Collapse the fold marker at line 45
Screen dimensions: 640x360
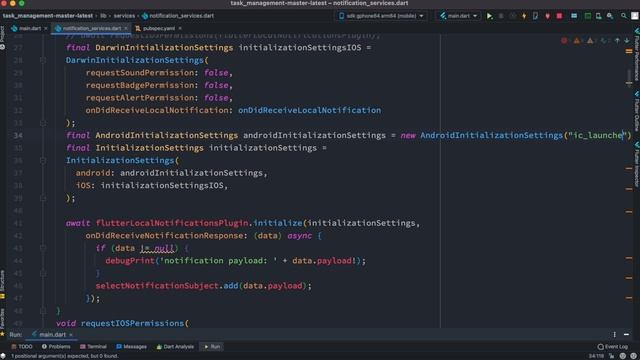click(x=43, y=273)
